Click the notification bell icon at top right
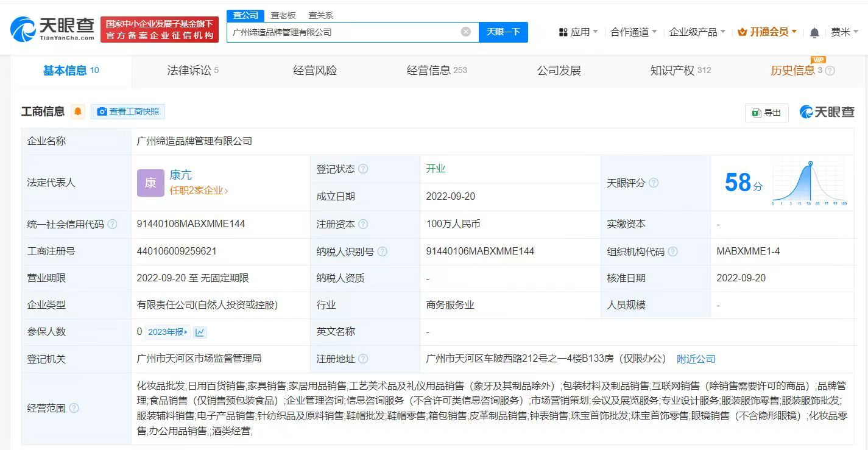 tap(814, 32)
